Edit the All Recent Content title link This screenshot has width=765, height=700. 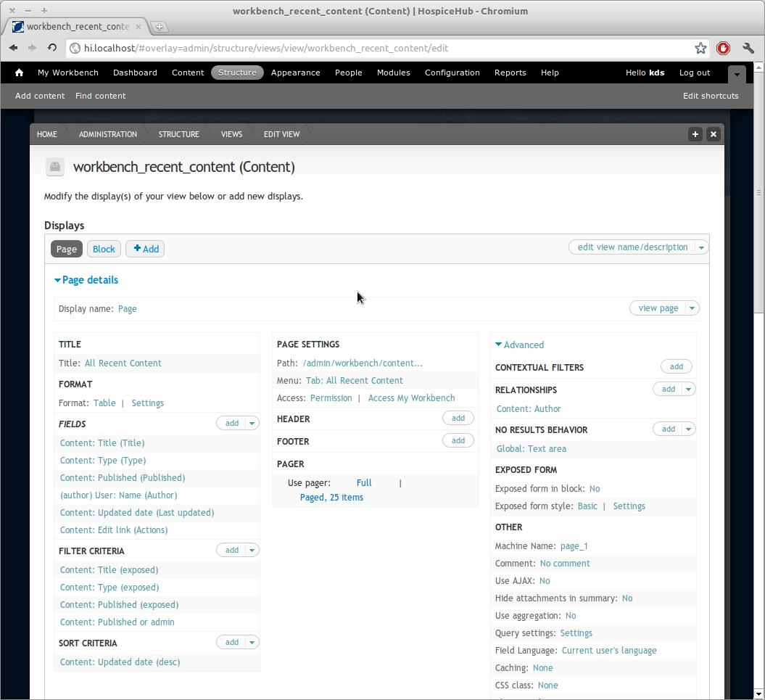tap(123, 363)
